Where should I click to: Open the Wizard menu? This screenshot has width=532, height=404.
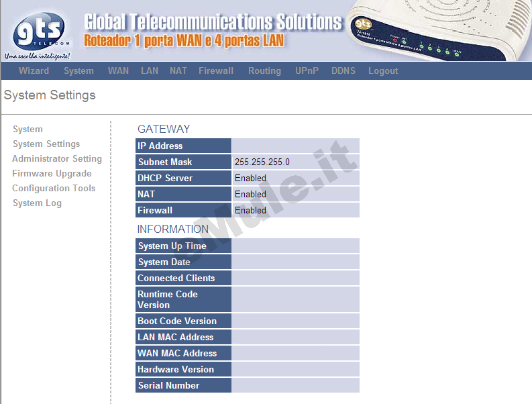pyautogui.click(x=34, y=70)
